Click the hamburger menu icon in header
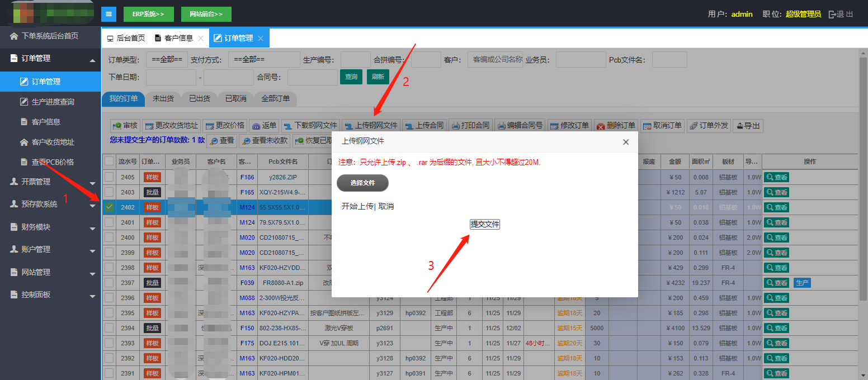This screenshot has height=380, width=868. [x=108, y=14]
